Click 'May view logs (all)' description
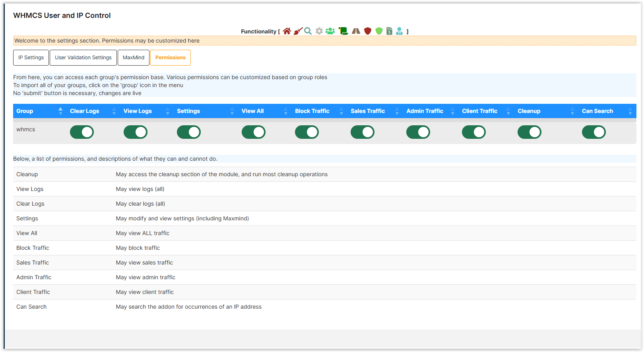This screenshot has height=352, width=644. tap(140, 189)
